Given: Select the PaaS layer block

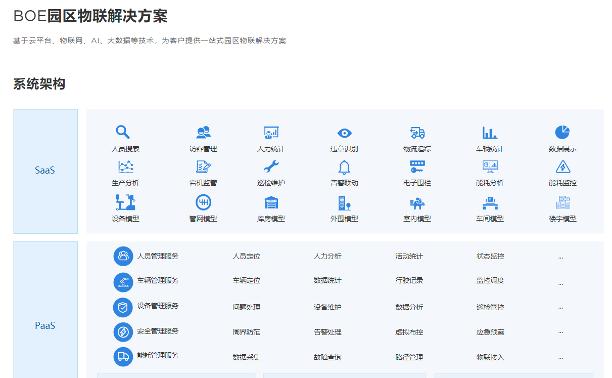Looking at the screenshot, I should click(45, 310).
